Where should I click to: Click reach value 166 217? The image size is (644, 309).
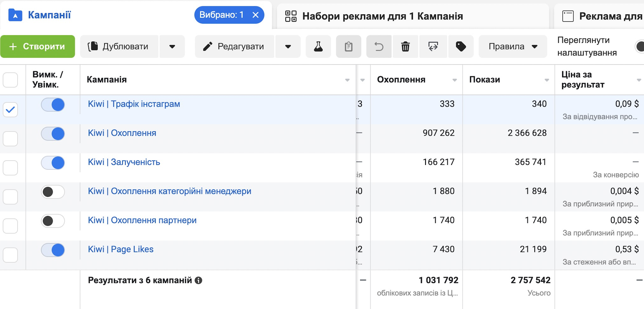pyautogui.click(x=438, y=162)
